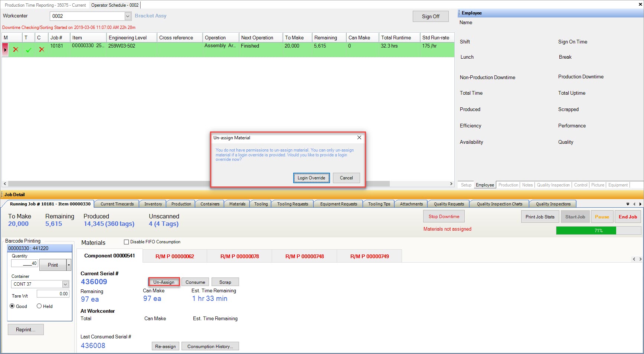Open the Current Timecards tab

click(117, 204)
